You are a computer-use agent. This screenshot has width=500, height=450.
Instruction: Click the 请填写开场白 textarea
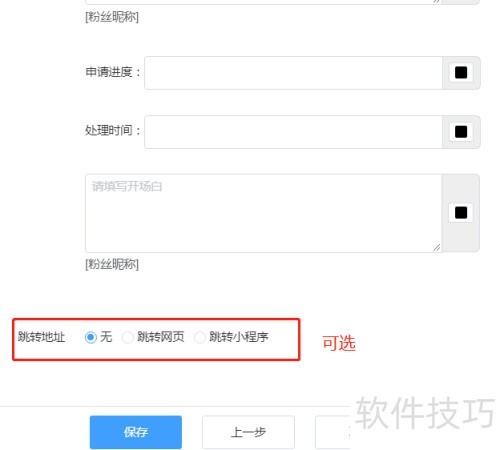click(x=263, y=213)
